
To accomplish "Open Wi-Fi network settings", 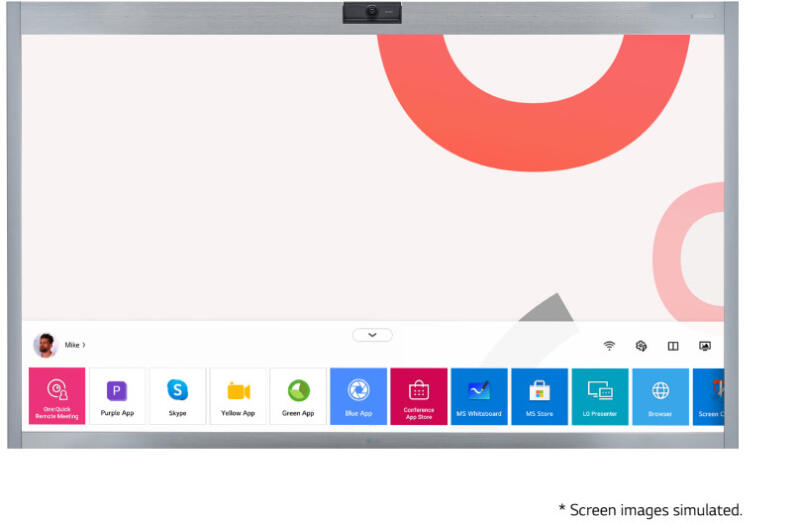I will pyautogui.click(x=609, y=346).
